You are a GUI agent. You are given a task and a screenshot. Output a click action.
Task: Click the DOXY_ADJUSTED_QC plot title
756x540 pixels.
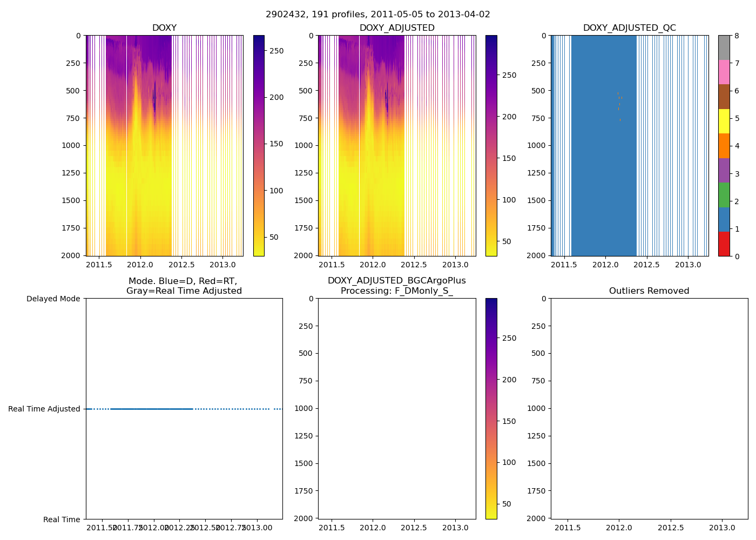629,28
